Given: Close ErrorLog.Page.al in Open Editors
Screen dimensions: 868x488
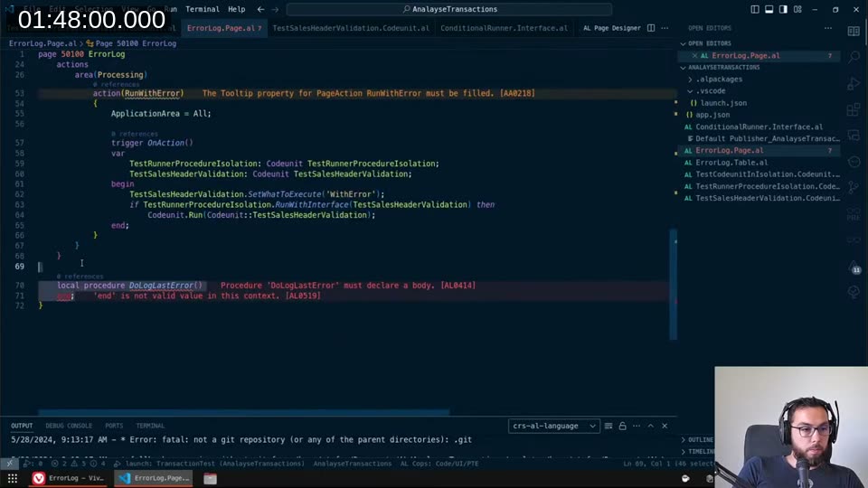Looking at the screenshot, I should 694,56.
